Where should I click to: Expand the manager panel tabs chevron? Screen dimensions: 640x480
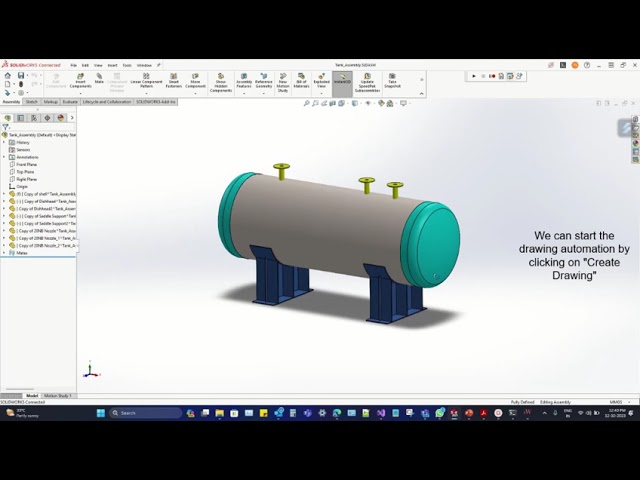[72, 118]
